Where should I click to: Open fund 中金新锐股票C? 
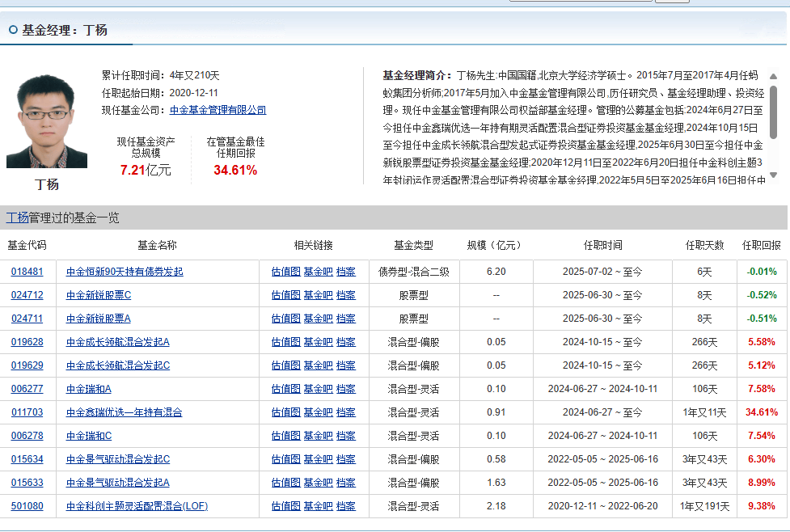pyautogui.click(x=99, y=295)
